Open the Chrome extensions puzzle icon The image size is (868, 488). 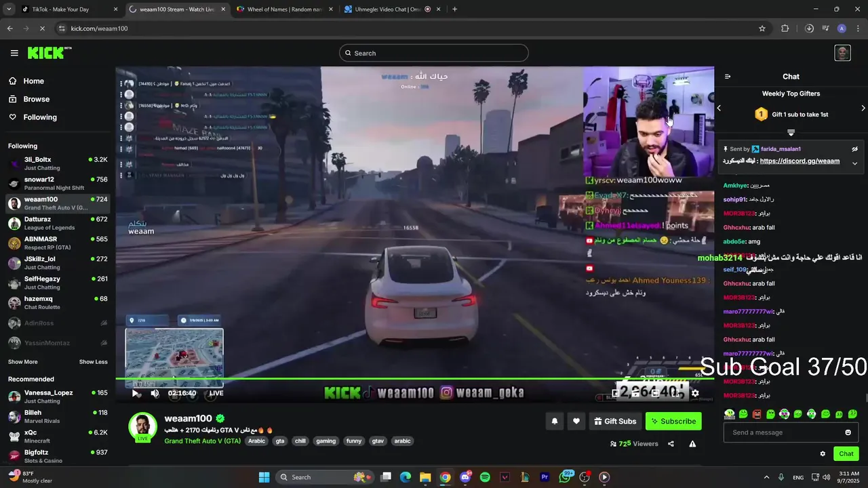(785, 28)
